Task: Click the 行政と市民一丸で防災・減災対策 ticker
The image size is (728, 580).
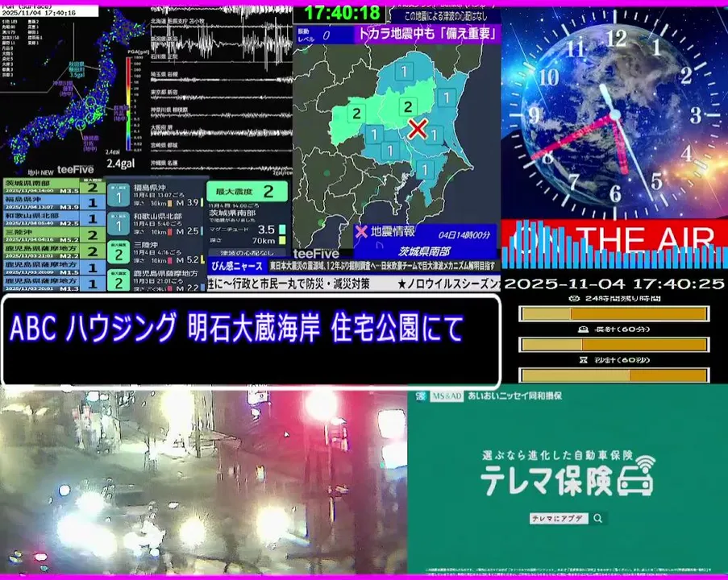Action: pos(301,284)
